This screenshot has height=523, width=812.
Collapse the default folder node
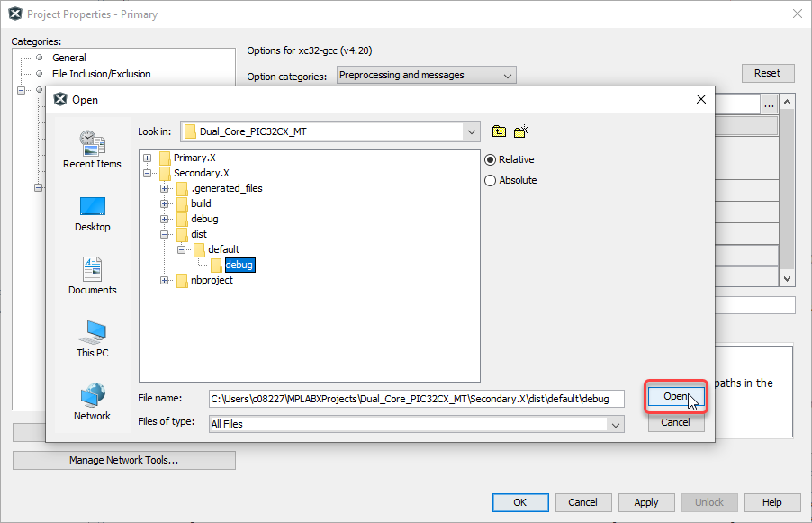[181, 249]
